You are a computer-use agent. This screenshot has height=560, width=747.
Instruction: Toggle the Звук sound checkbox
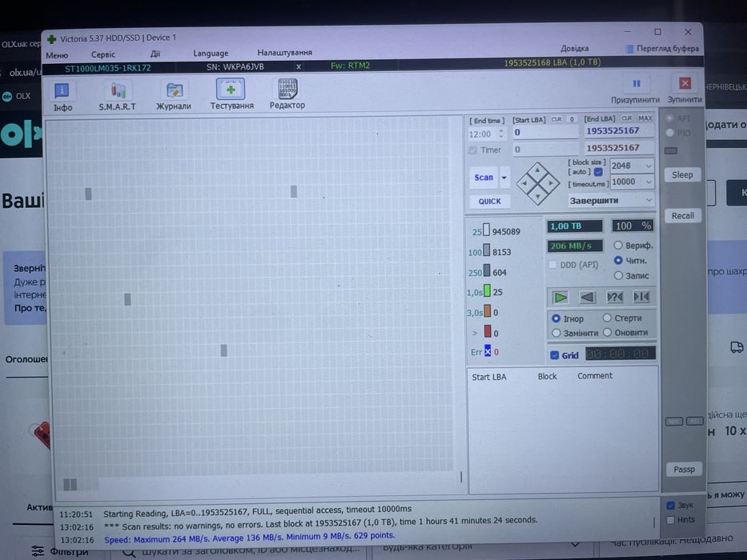pos(671,506)
